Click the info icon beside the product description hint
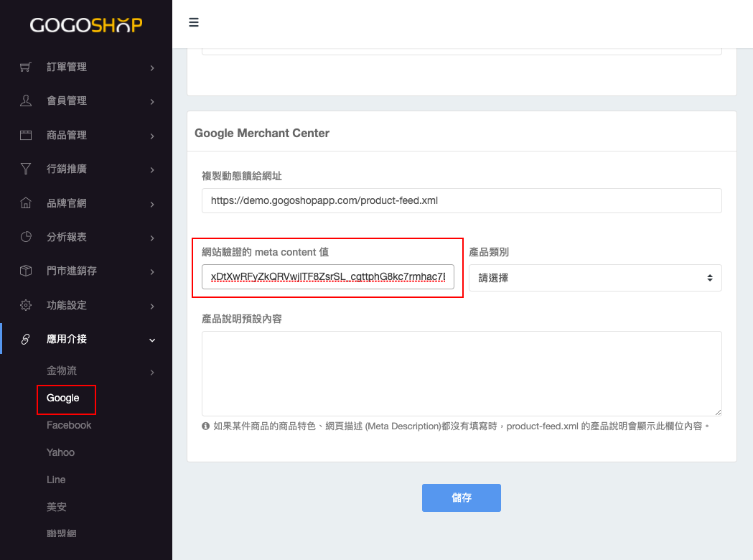 205,426
